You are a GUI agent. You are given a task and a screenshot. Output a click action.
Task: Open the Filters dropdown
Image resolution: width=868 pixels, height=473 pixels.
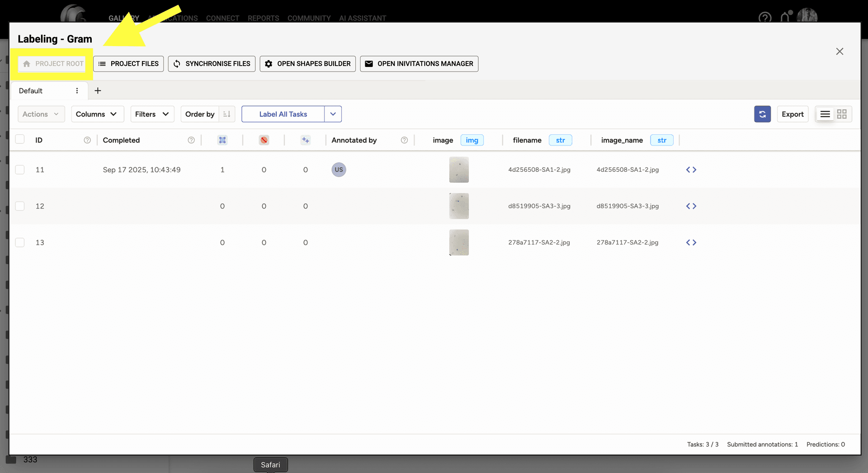[x=152, y=114]
